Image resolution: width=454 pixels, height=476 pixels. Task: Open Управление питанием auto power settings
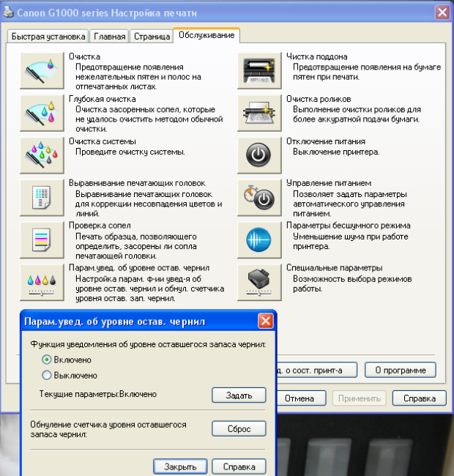point(259,198)
